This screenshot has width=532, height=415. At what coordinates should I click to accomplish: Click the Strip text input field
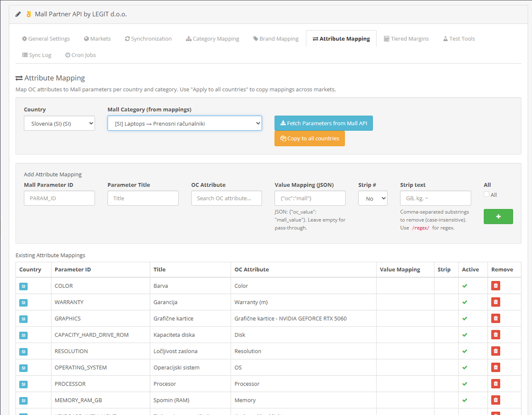point(436,198)
